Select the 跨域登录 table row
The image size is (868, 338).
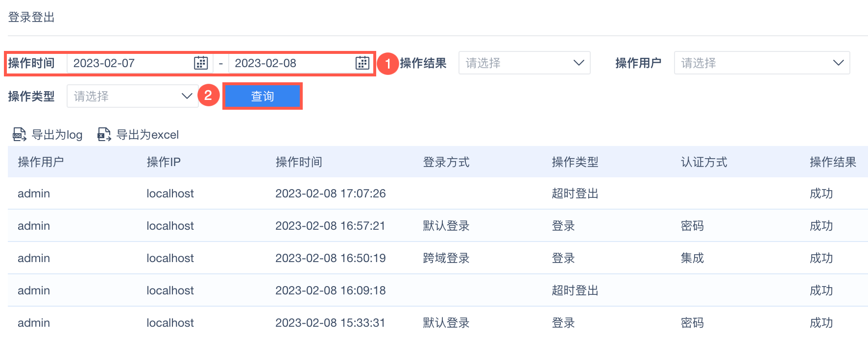coord(446,258)
